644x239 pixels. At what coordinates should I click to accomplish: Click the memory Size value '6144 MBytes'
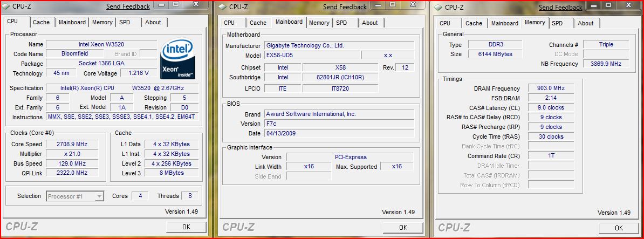point(495,54)
